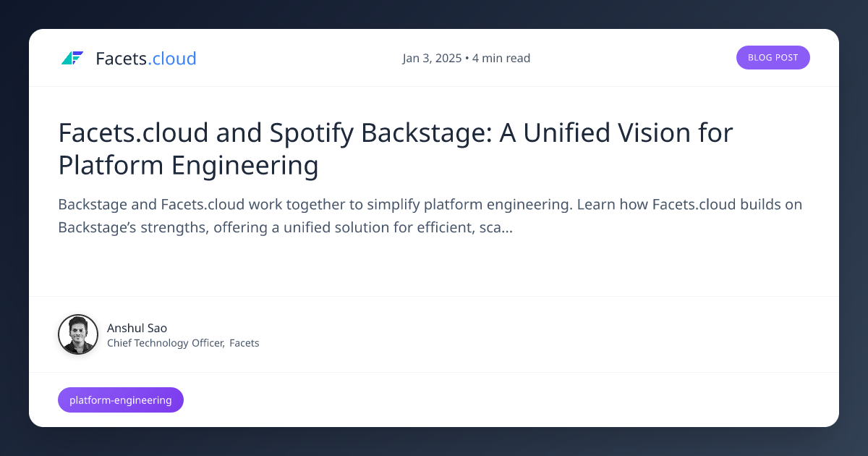Image resolution: width=868 pixels, height=456 pixels.
Task: Click the truncated description ending in sca...
Action: click(430, 216)
